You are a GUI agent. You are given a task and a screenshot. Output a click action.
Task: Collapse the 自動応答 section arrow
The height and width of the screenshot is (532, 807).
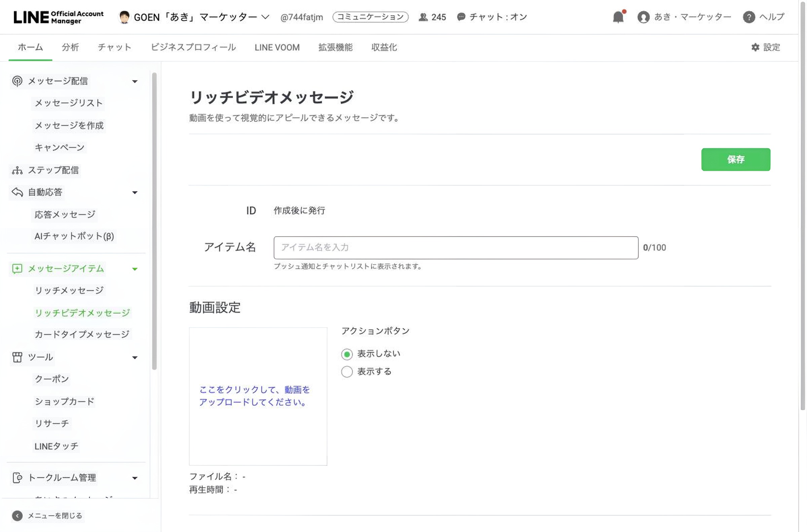tap(135, 193)
